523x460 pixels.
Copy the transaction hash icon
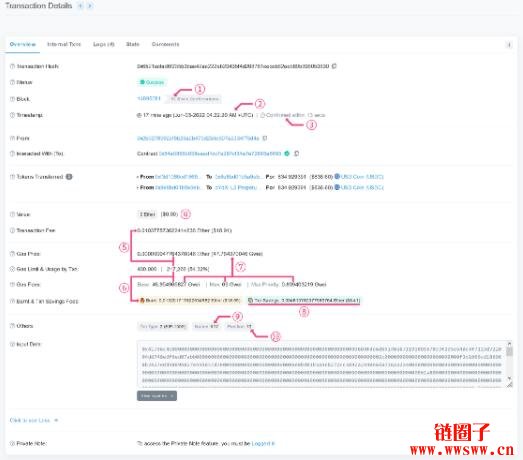click(334, 66)
